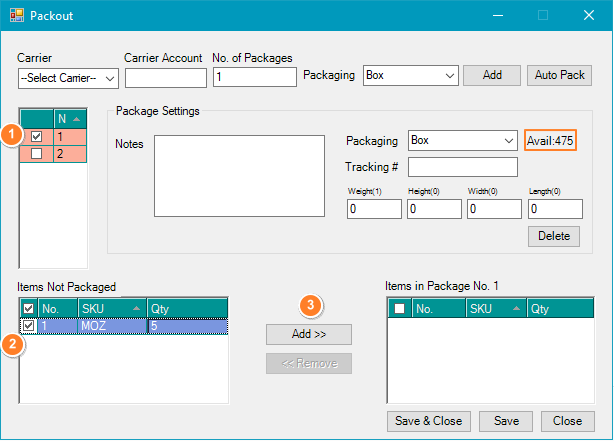
Task: Open the Select Carrier dropdown
Action: [68, 77]
